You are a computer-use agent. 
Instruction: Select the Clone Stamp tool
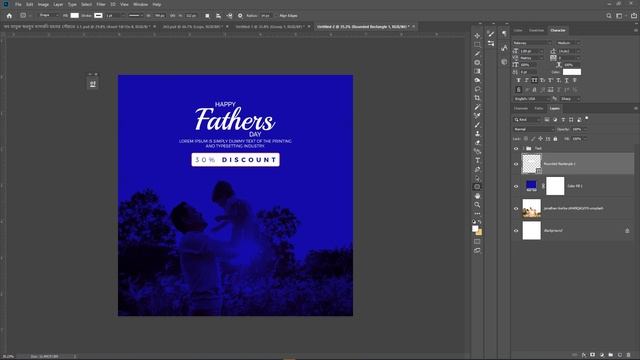click(477, 134)
